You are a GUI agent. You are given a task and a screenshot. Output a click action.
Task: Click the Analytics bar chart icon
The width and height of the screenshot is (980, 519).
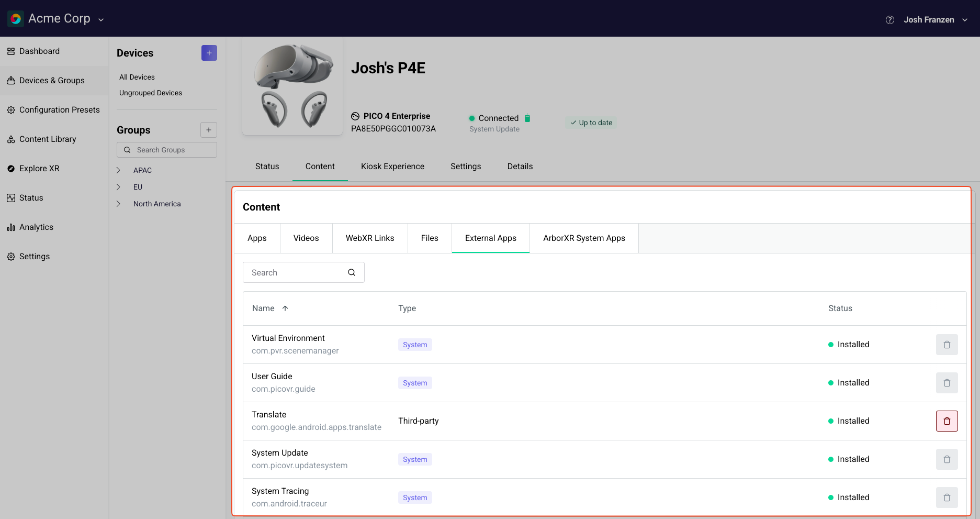pyautogui.click(x=11, y=227)
